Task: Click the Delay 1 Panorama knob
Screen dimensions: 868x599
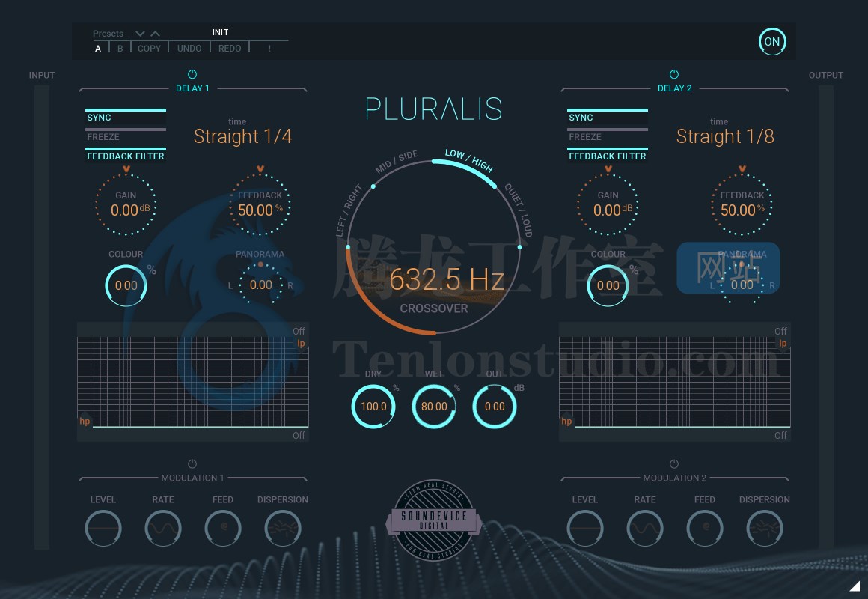Action: click(x=260, y=284)
